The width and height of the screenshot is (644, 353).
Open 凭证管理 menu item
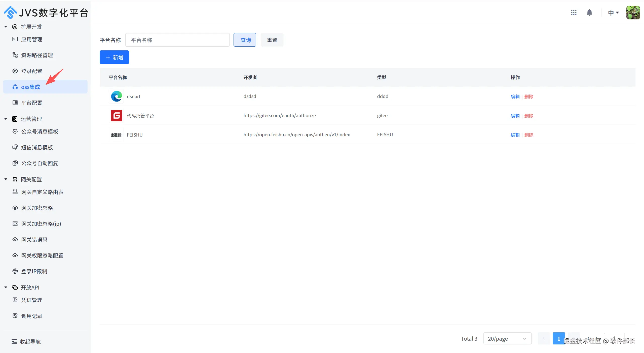click(32, 300)
